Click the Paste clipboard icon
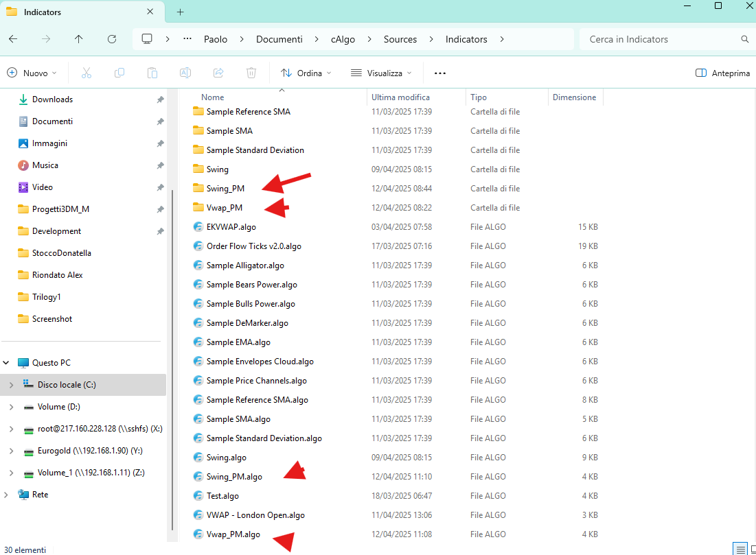 (152, 73)
